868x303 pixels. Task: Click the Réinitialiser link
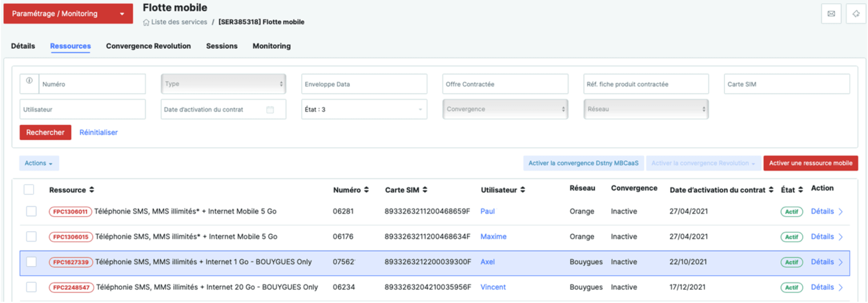coord(98,132)
